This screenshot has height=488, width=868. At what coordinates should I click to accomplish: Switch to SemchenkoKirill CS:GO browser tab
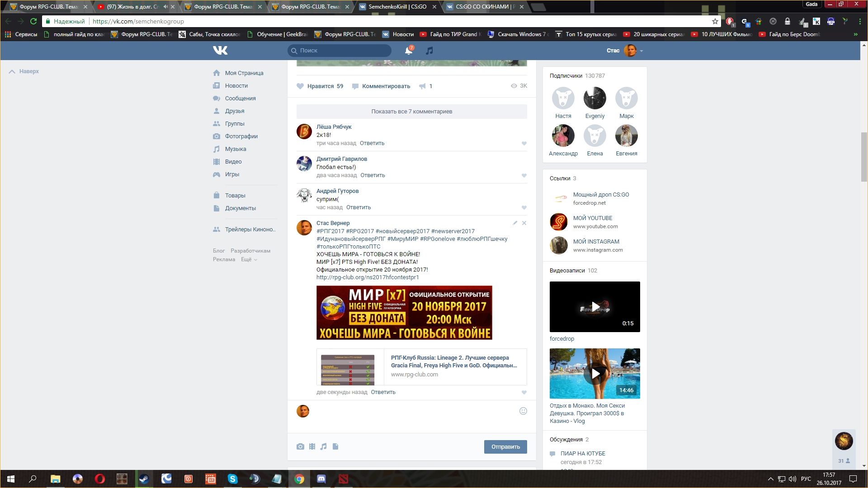point(397,7)
